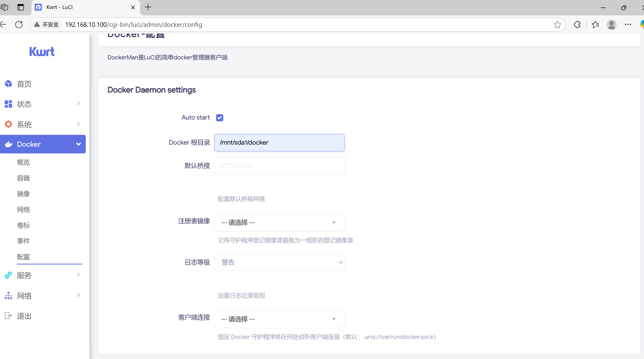Disable the Auto start checkbox
This screenshot has width=644, height=359.
tap(219, 118)
